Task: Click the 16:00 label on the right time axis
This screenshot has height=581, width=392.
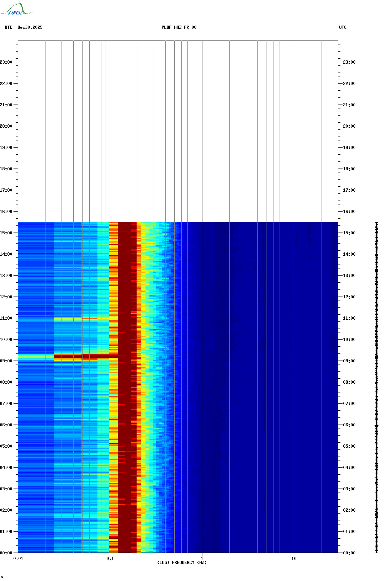Action: coord(349,212)
